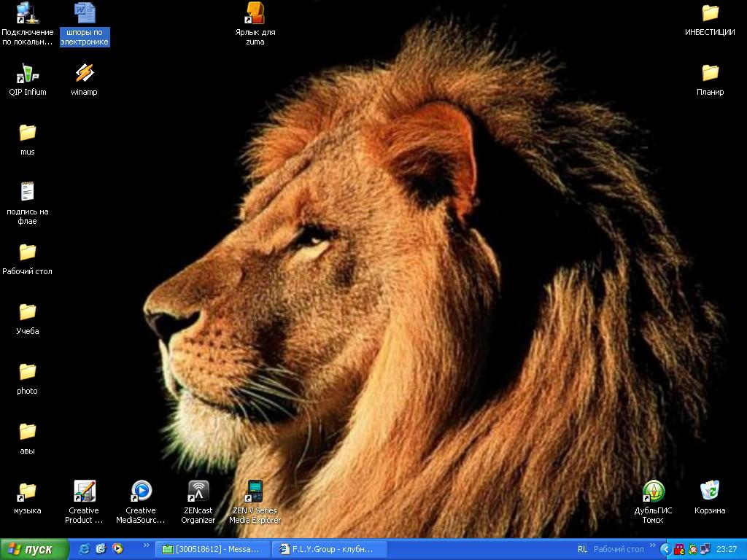Select the ИНВЕСТИЦИИ folder
The width and height of the screenshot is (747, 560).
pyautogui.click(x=710, y=13)
